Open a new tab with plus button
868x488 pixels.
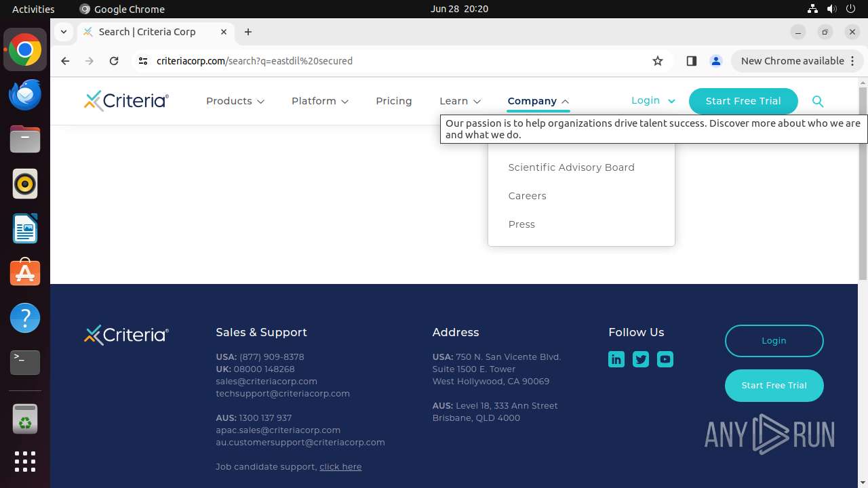(x=248, y=32)
